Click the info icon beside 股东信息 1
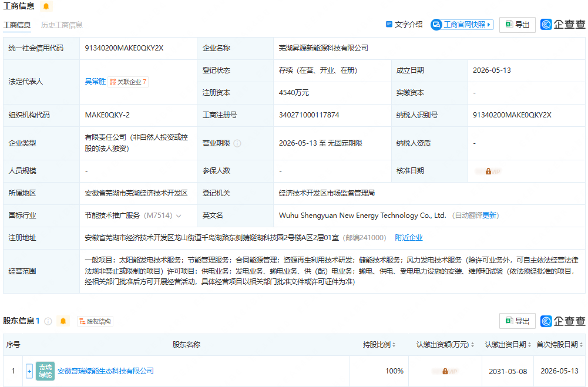 pos(48,321)
